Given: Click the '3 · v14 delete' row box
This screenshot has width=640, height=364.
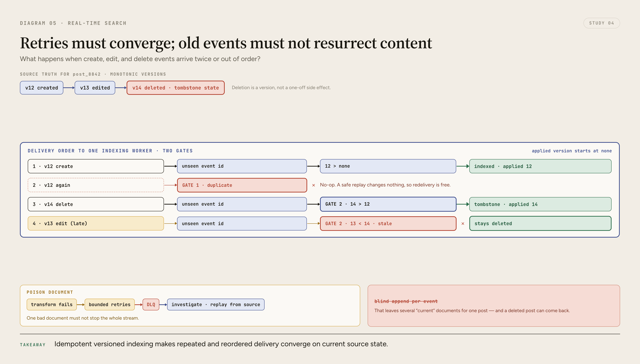Looking at the screenshot, I should pos(96,204).
